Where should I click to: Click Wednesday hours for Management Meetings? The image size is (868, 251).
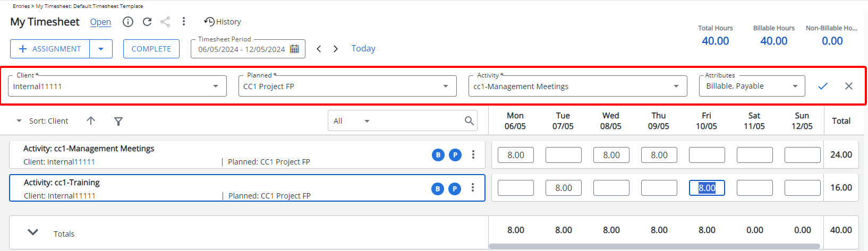[611, 155]
